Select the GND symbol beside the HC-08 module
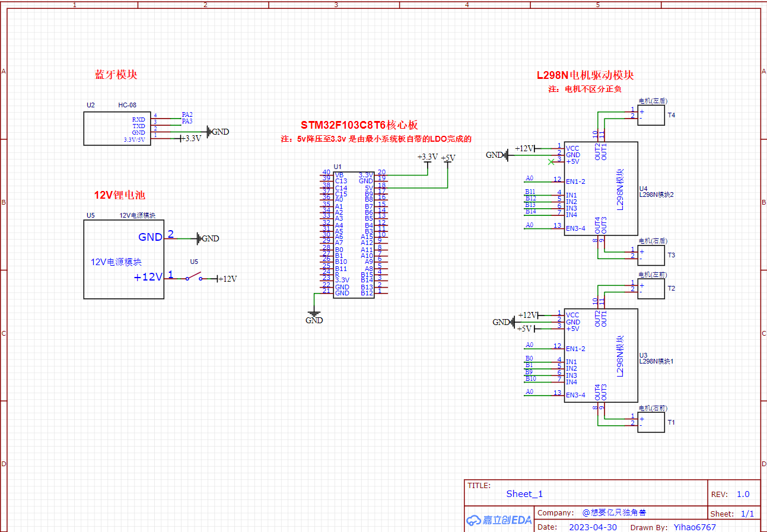 click(x=217, y=132)
